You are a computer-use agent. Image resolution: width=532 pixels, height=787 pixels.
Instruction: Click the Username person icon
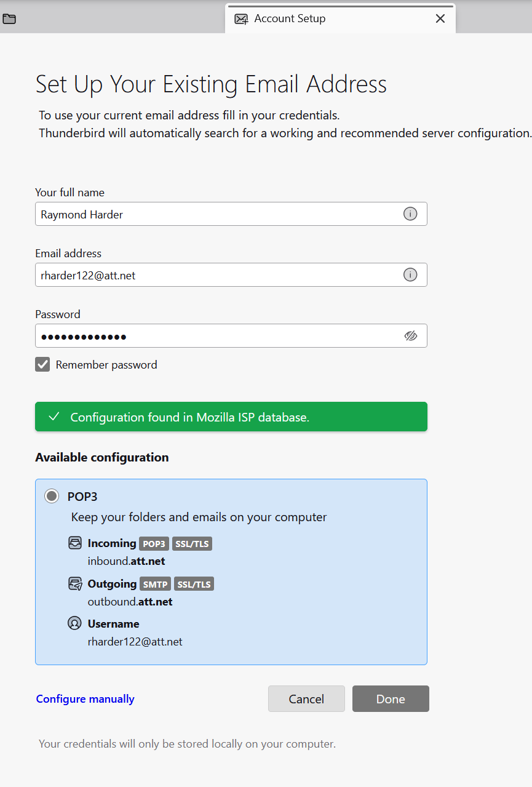74,624
